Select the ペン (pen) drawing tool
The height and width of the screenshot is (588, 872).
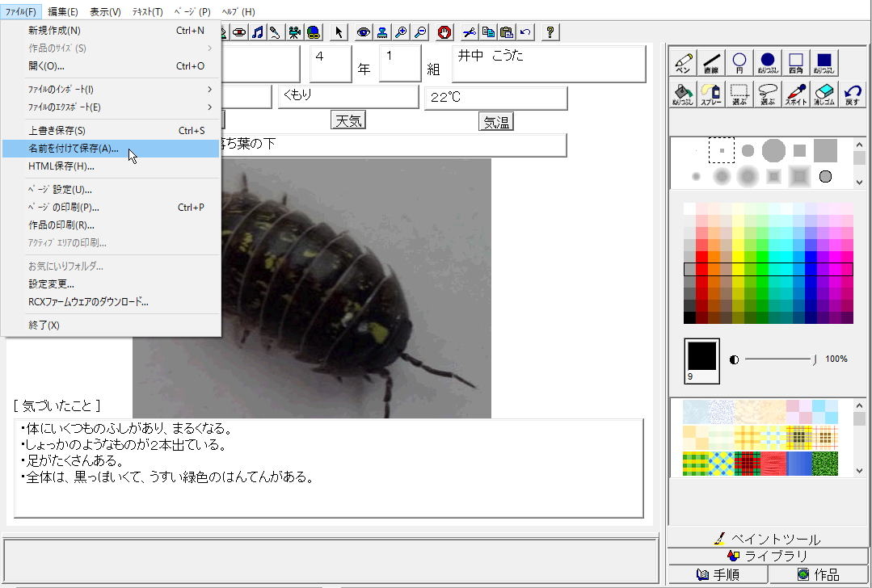tap(684, 63)
